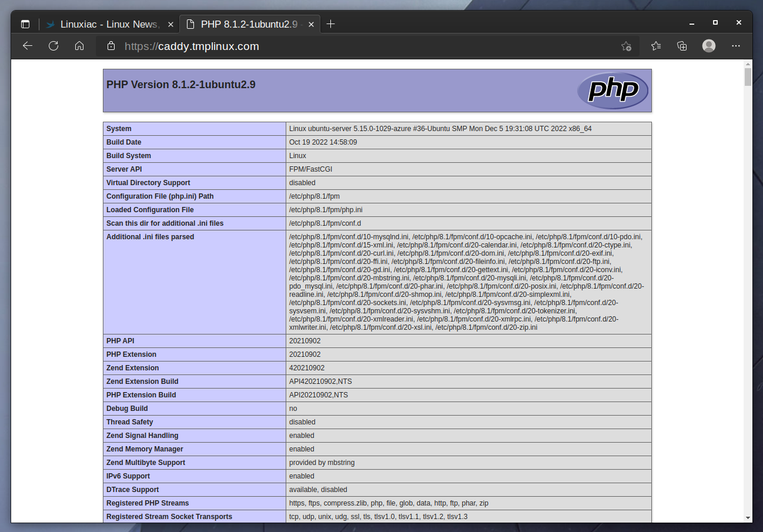Minimize the browser window
This screenshot has height=532, width=763.
click(x=692, y=22)
